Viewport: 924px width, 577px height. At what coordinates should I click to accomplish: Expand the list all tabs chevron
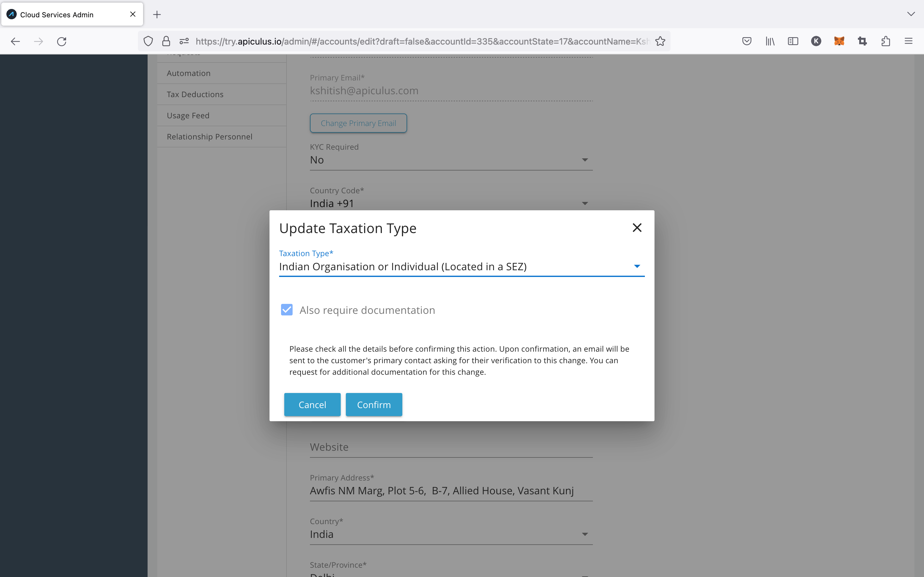point(911,14)
